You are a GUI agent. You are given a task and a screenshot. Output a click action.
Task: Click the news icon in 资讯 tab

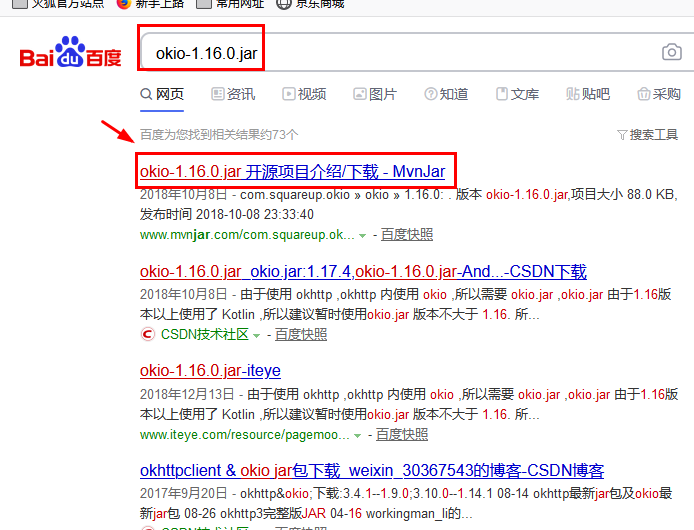click(218, 94)
